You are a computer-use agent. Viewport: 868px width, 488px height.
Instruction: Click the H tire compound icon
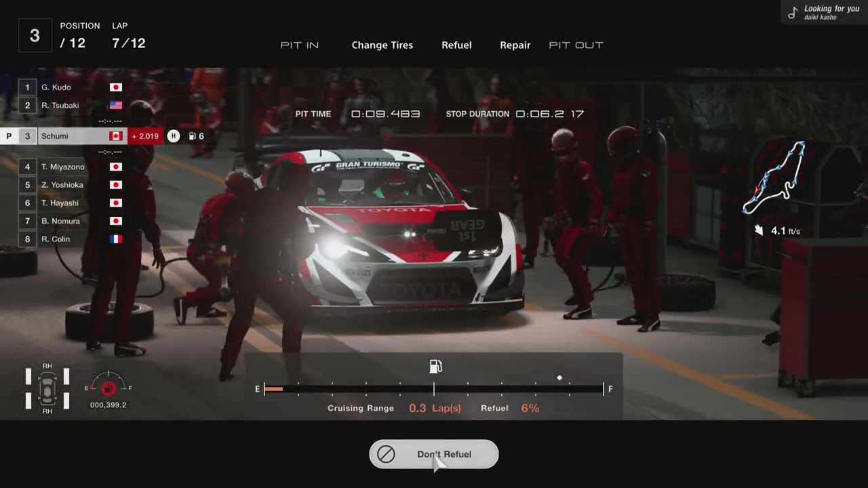(x=174, y=136)
